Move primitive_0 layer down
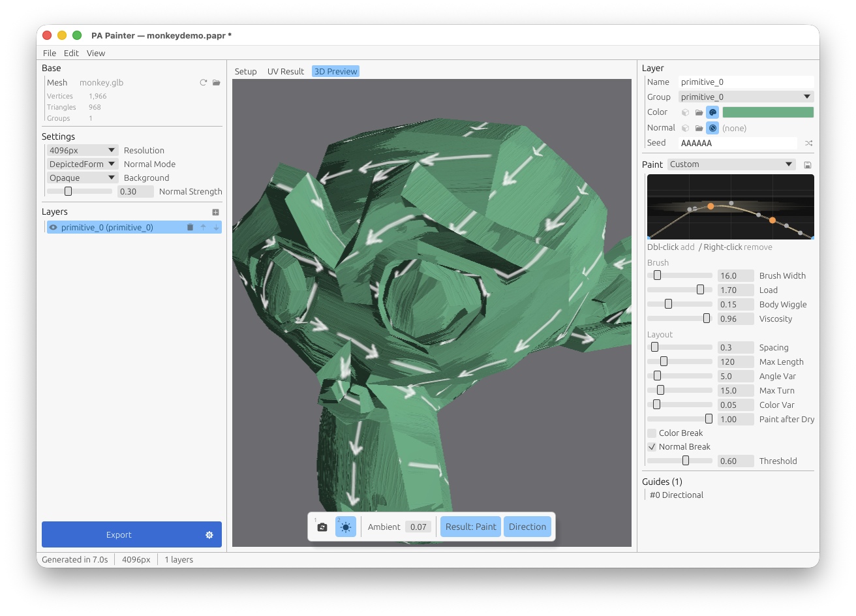Image resolution: width=856 pixels, height=616 pixels. coord(216,227)
